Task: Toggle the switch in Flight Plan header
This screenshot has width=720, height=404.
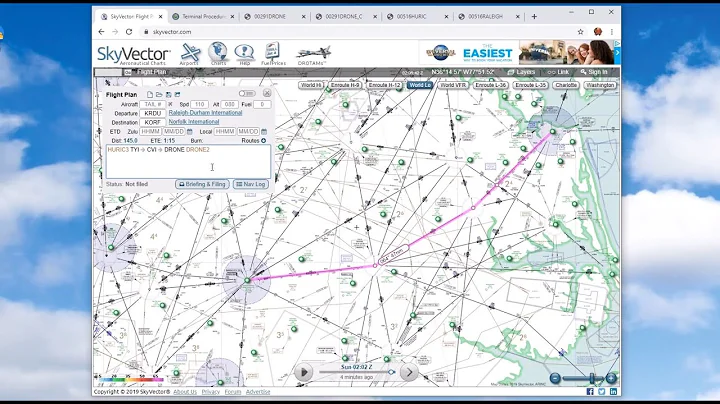Action: pos(247,94)
